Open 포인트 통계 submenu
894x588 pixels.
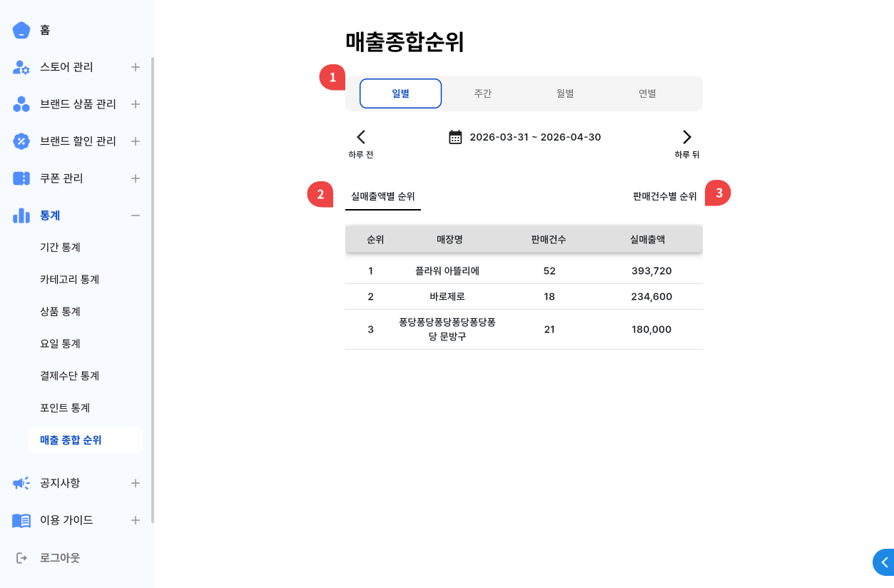[x=65, y=408]
